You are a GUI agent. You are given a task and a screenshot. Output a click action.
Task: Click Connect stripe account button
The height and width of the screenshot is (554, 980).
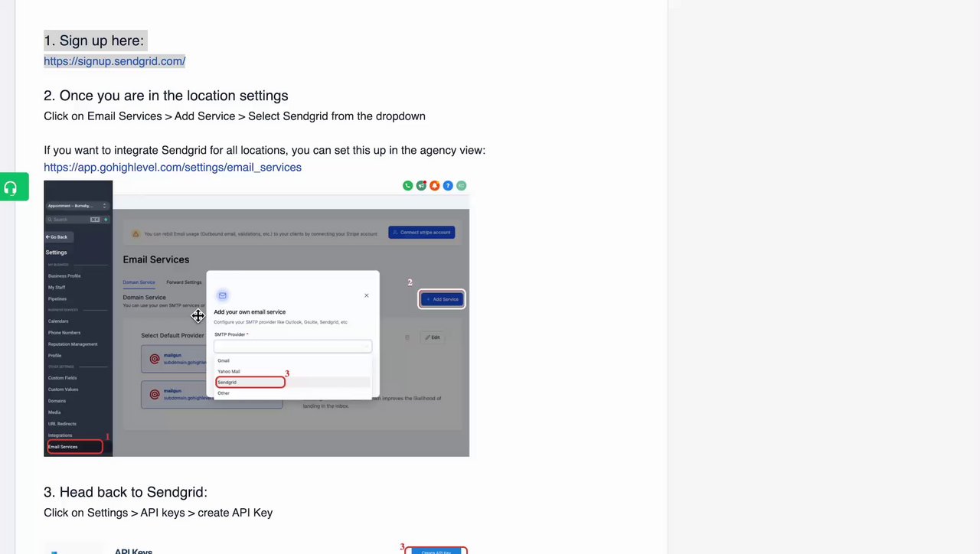(x=422, y=232)
